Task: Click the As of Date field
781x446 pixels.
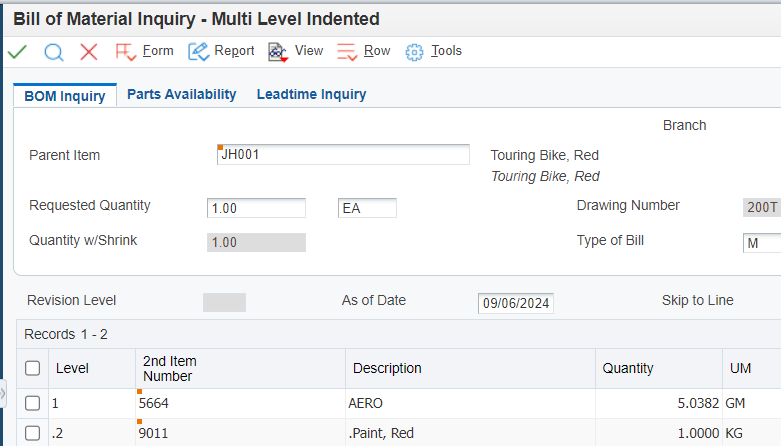Action: (x=516, y=303)
